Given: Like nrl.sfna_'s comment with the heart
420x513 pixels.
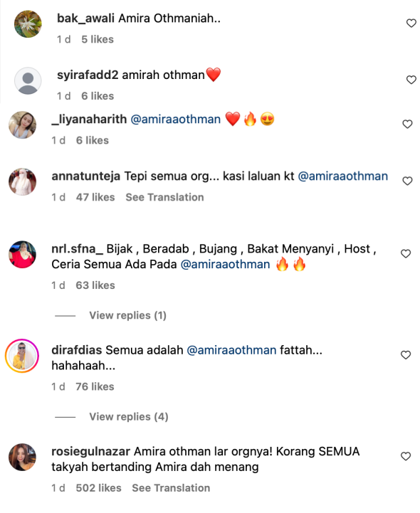Looking at the screenshot, I should click(406, 254).
